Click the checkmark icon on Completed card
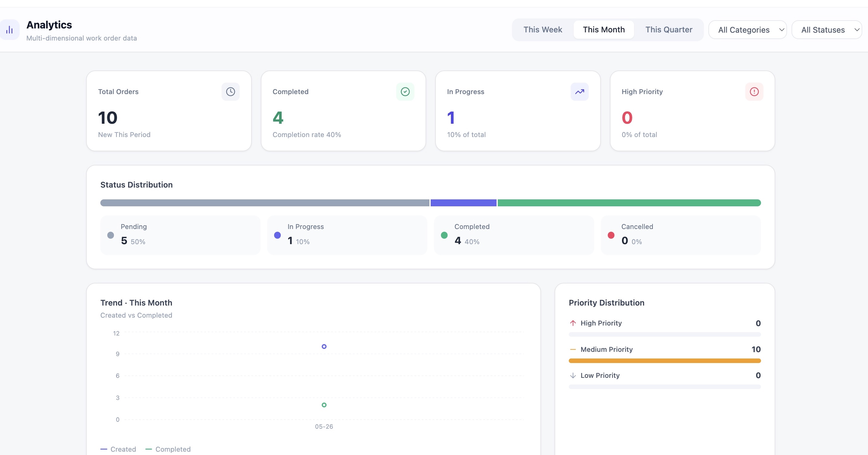 coord(405,91)
